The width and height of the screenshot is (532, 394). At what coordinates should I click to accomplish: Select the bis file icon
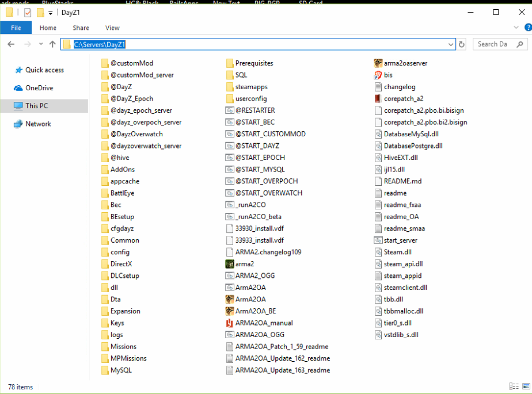[x=378, y=75]
